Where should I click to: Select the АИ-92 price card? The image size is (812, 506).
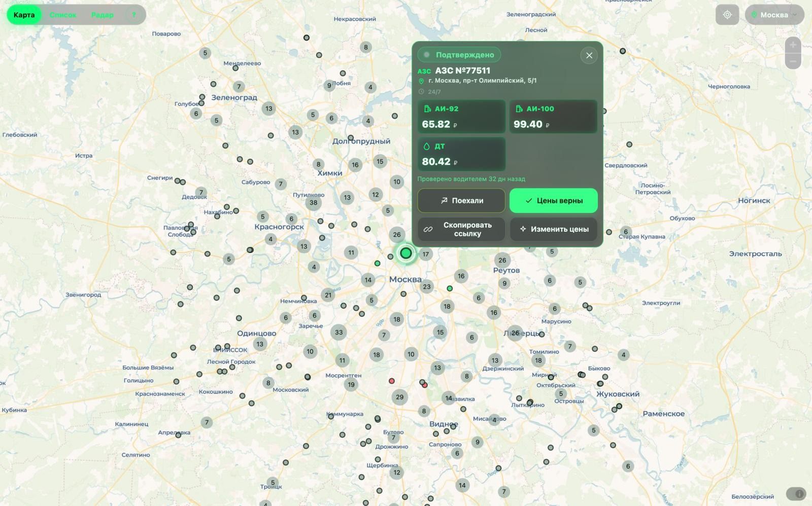[461, 117]
